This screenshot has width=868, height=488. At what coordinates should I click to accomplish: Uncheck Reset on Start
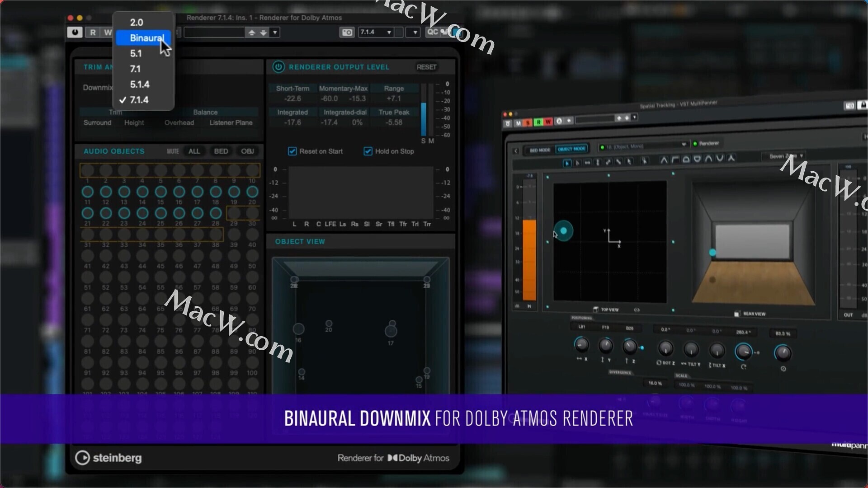(x=292, y=151)
